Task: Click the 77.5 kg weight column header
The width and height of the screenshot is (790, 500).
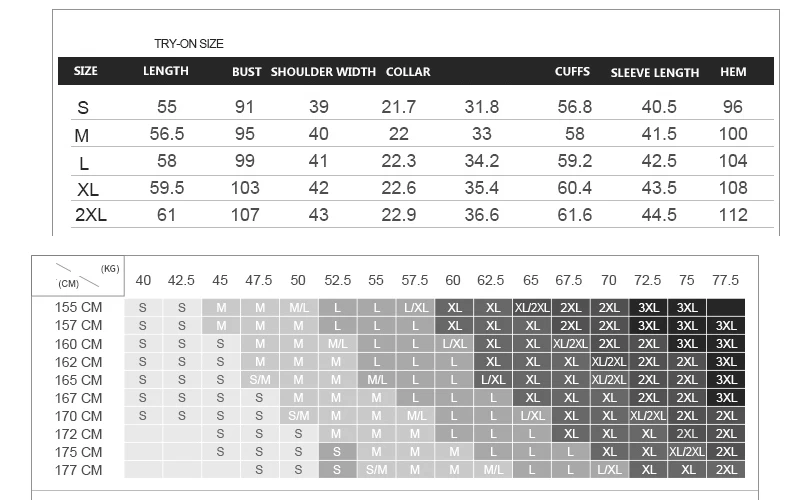Action: pos(726,280)
